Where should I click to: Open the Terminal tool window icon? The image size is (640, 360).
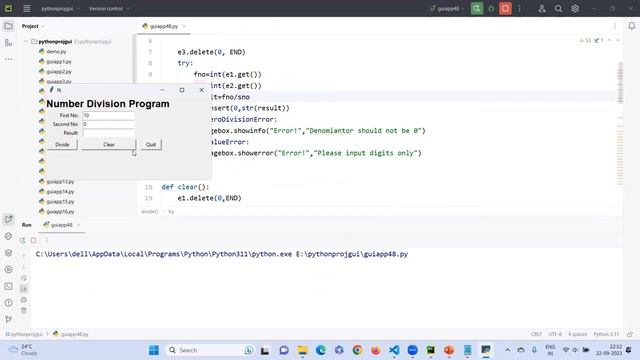(x=8, y=286)
